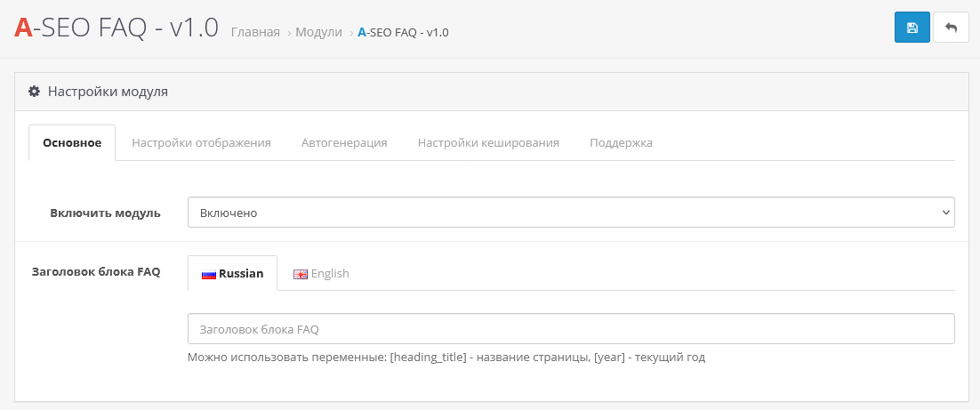980x410 pixels.
Task: Switch to the English flag language tab
Action: [321, 273]
